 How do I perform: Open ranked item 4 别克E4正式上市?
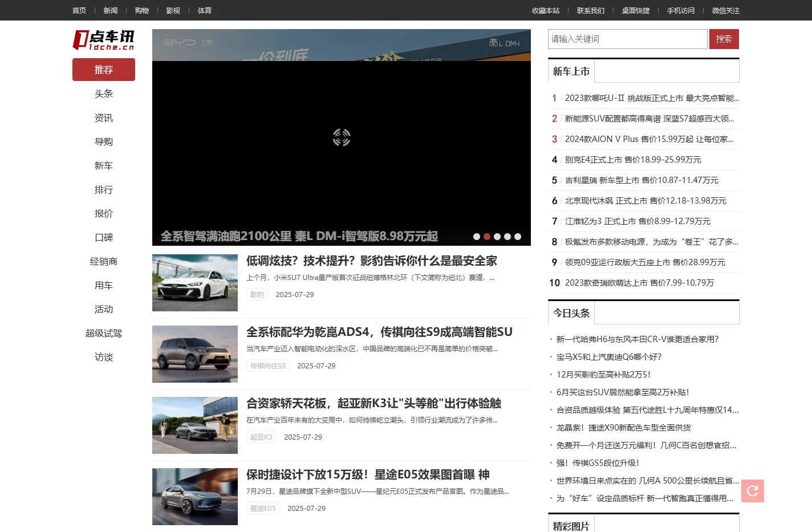pyautogui.click(x=633, y=160)
